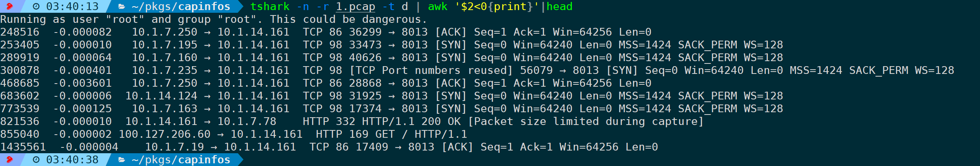
Task: Click packet number 248516
Action: click(20, 32)
